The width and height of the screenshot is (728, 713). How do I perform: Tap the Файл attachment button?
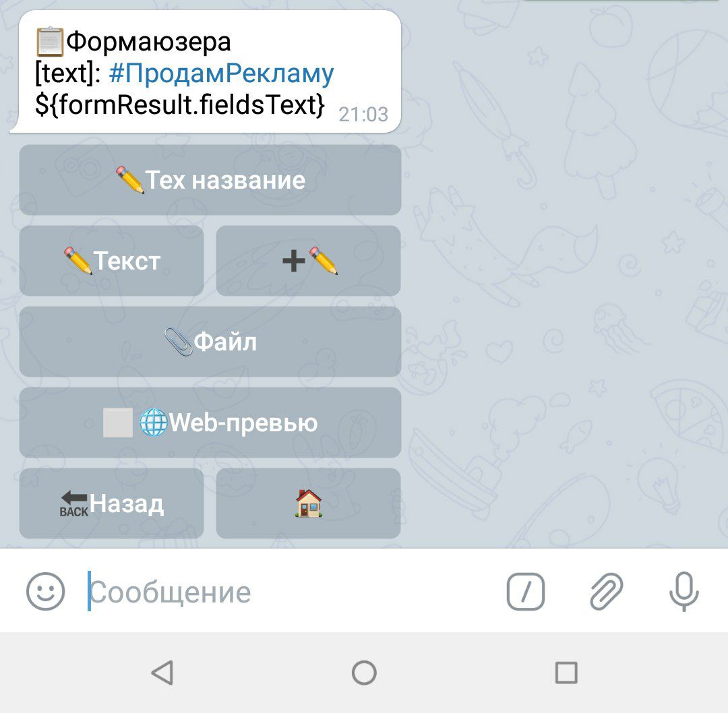click(x=210, y=342)
